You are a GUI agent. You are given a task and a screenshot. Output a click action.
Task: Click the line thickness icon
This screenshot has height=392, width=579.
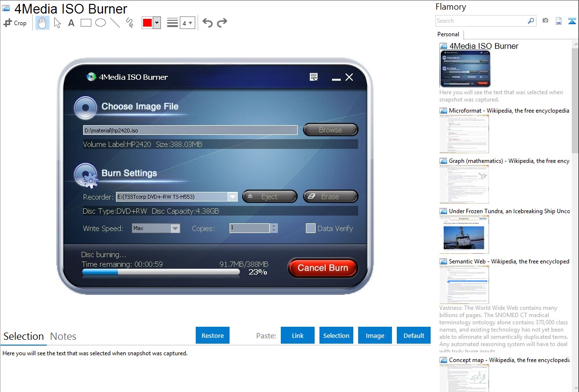click(173, 23)
